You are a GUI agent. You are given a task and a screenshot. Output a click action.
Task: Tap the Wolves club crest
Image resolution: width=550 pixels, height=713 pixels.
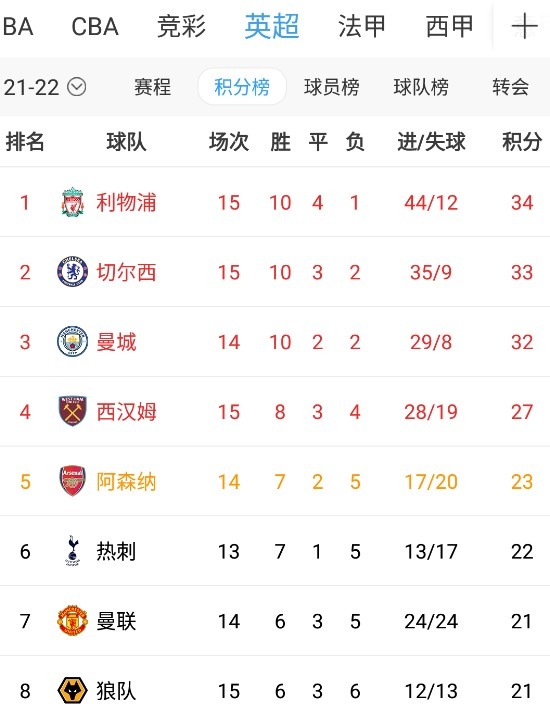click(x=72, y=690)
